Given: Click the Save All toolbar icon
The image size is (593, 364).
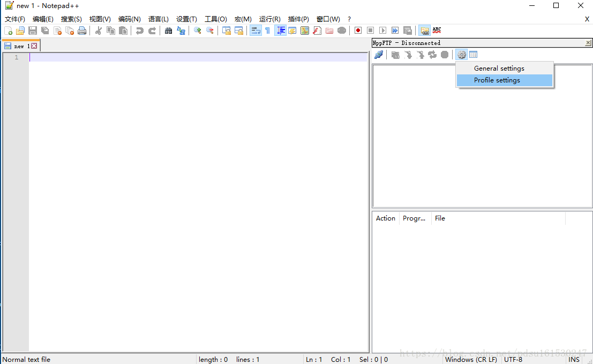Looking at the screenshot, I should 45,31.
